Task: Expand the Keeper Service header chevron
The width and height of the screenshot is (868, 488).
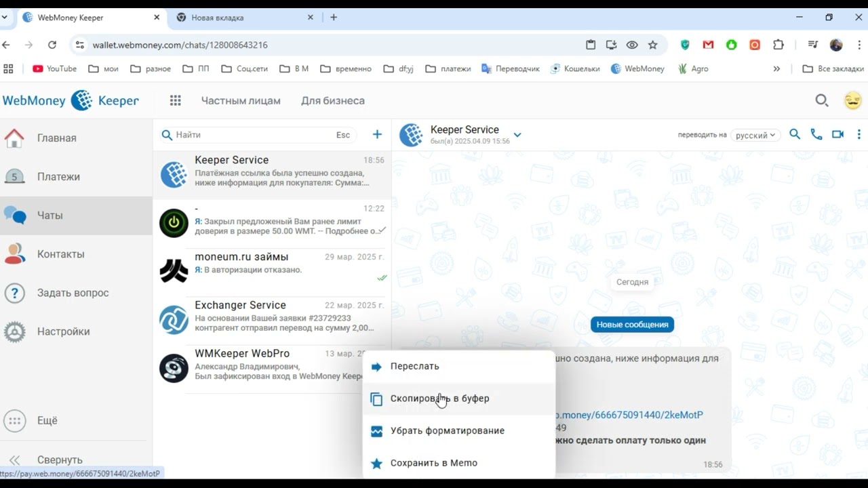Action: point(517,135)
